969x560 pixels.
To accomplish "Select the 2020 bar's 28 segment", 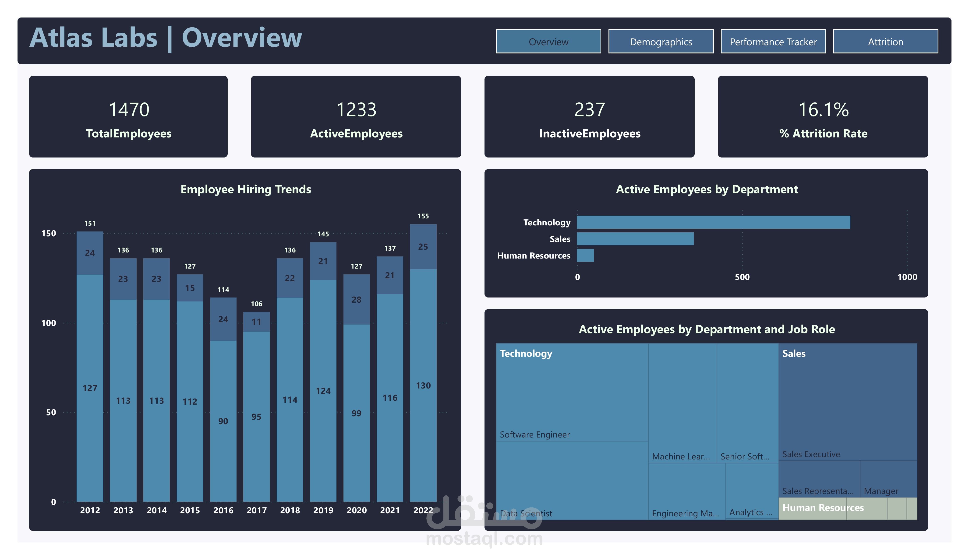I will click(x=357, y=299).
